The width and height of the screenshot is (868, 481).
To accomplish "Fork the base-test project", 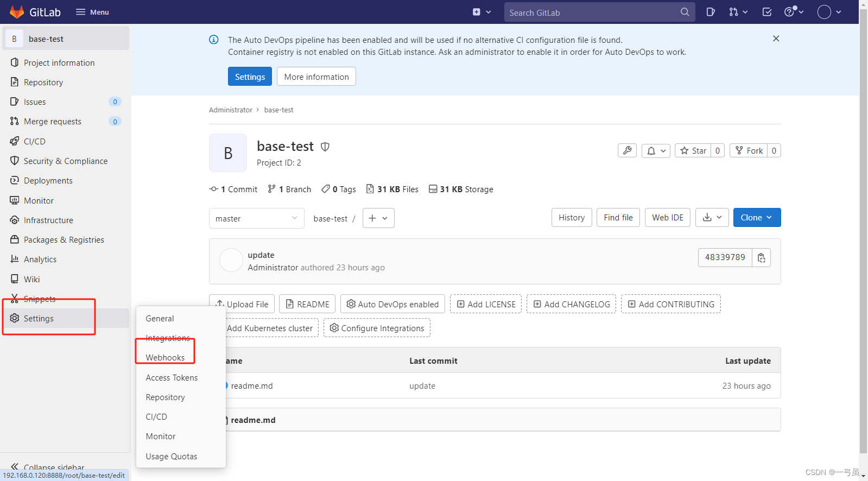I will (x=749, y=150).
